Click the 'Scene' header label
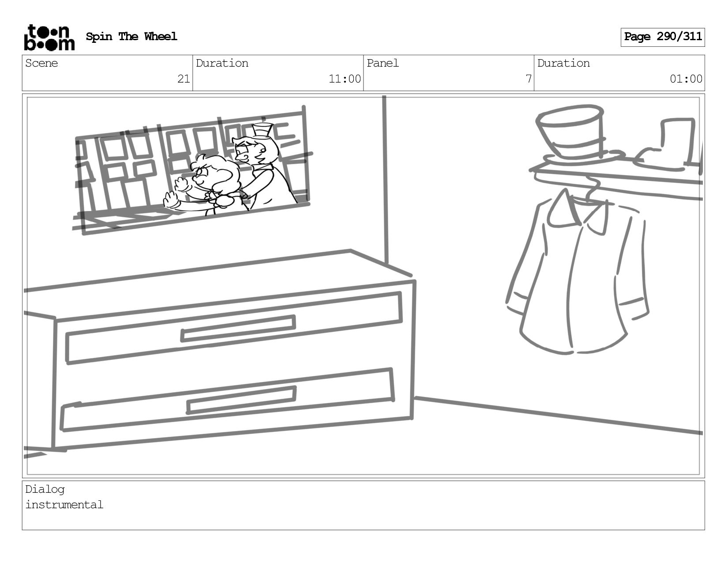 [41, 63]
